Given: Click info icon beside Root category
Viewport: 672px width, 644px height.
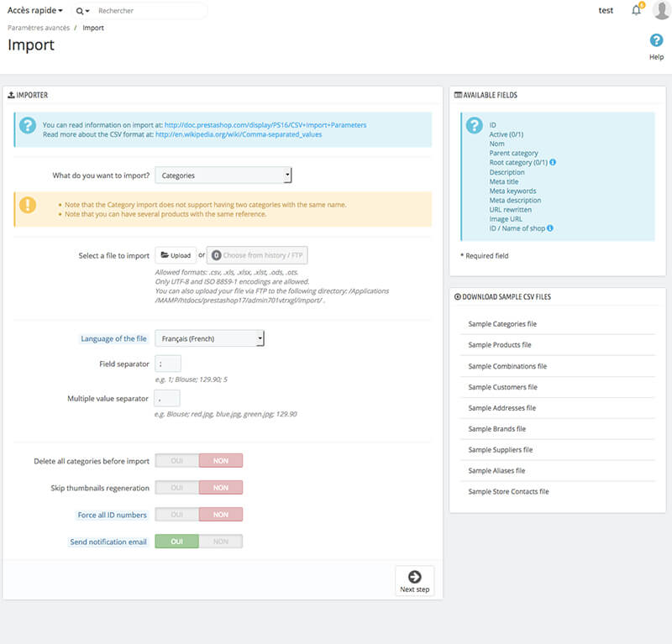Looking at the screenshot, I should [x=553, y=163].
